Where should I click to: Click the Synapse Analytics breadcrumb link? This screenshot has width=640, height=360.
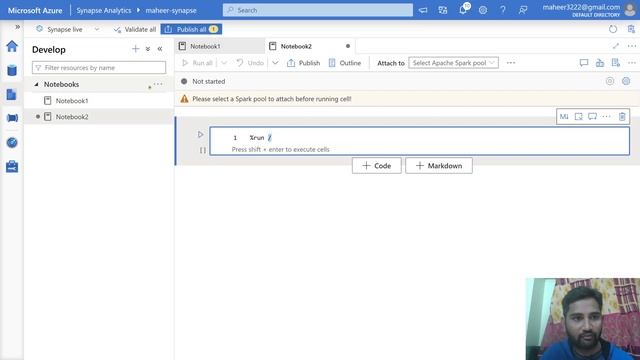pos(104,10)
